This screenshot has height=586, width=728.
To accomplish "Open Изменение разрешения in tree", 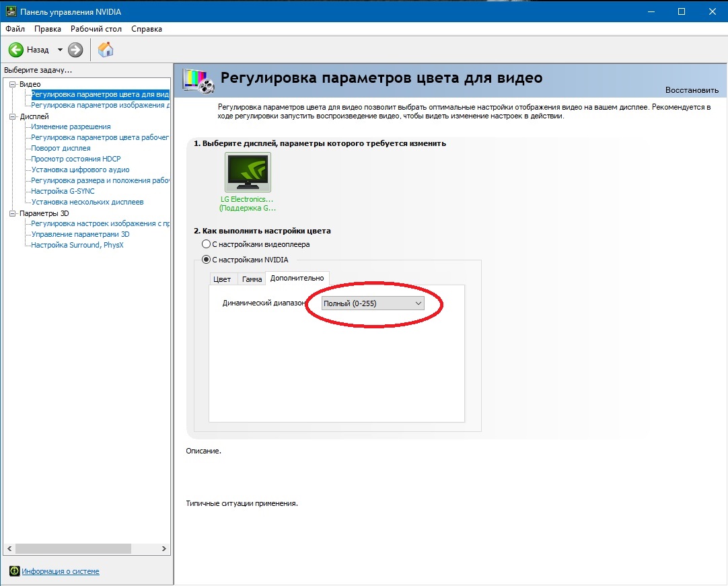I will coord(71,126).
